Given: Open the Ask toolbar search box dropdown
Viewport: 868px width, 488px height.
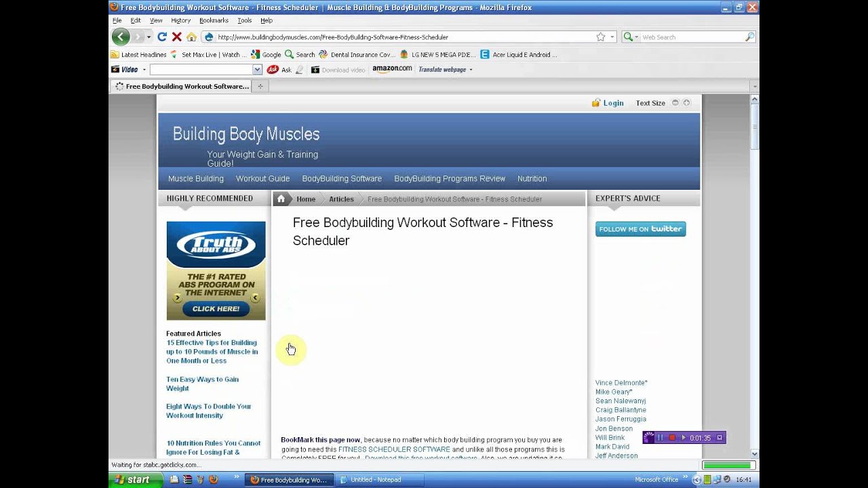Looking at the screenshot, I should point(257,69).
